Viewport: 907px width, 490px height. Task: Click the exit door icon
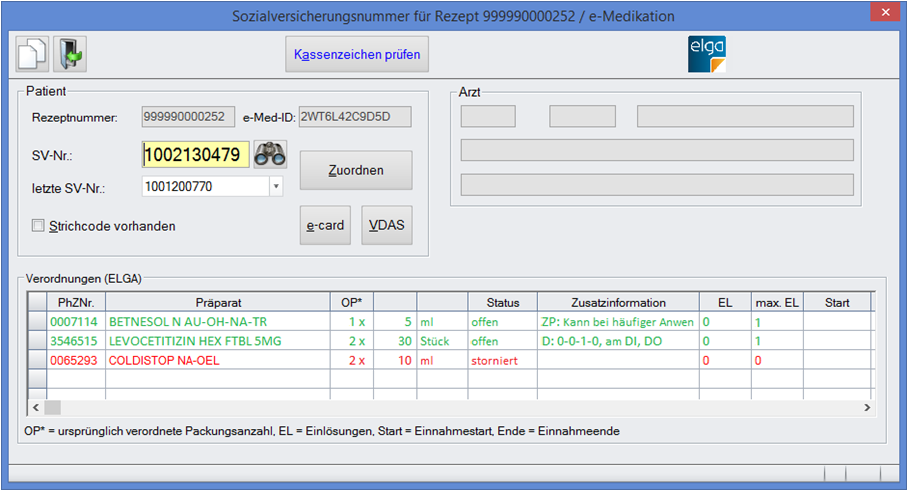click(x=70, y=54)
